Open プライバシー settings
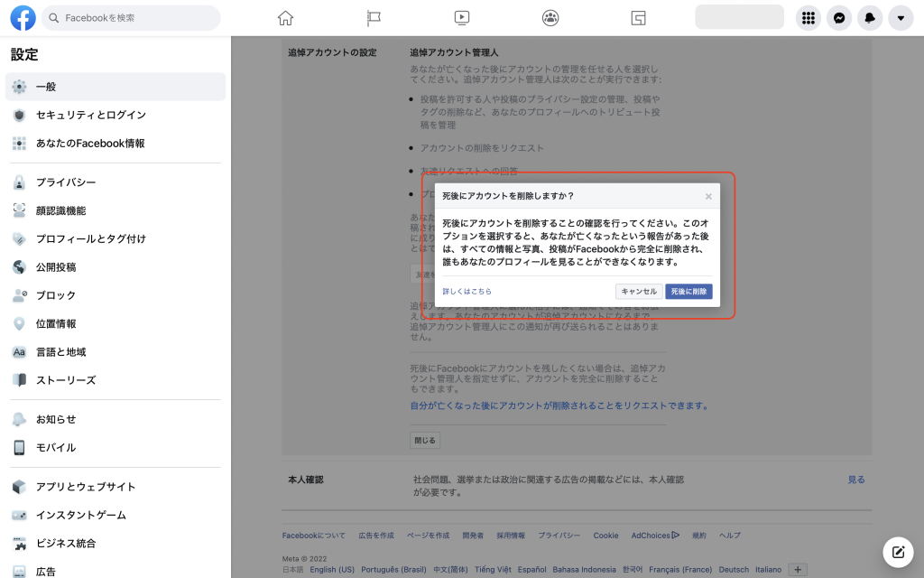This screenshot has height=578, width=924. click(x=115, y=182)
